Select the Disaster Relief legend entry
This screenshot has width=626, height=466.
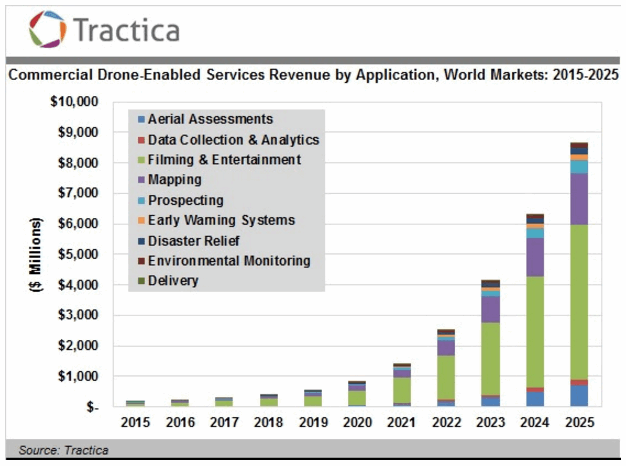pyautogui.click(x=200, y=241)
